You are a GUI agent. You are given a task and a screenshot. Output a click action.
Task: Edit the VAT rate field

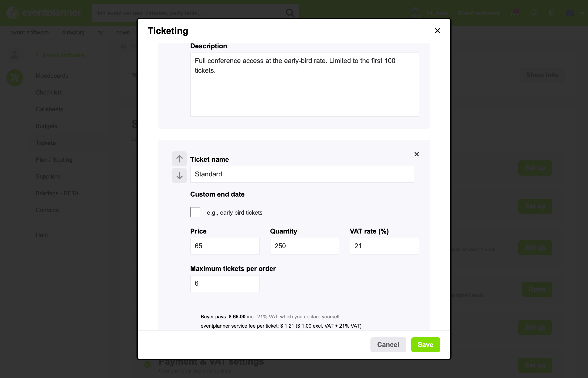pos(384,246)
